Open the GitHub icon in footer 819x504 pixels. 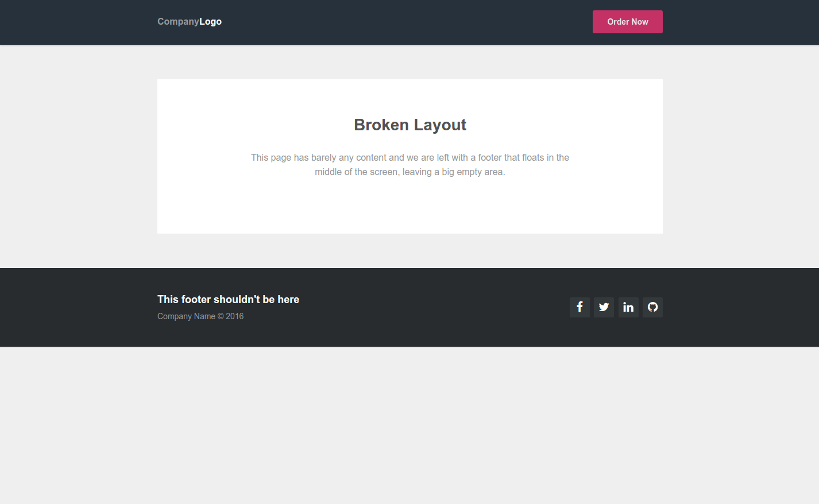[652, 307]
